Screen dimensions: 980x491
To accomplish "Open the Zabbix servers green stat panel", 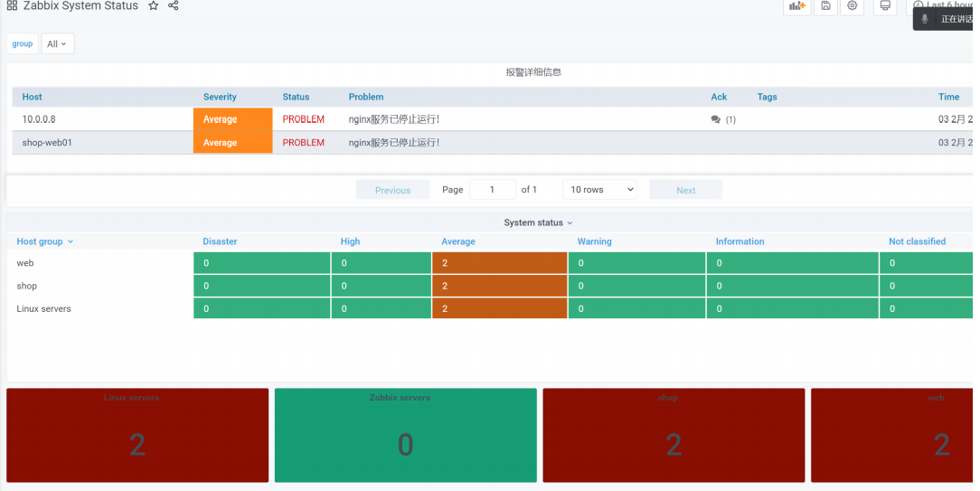I will pos(406,435).
